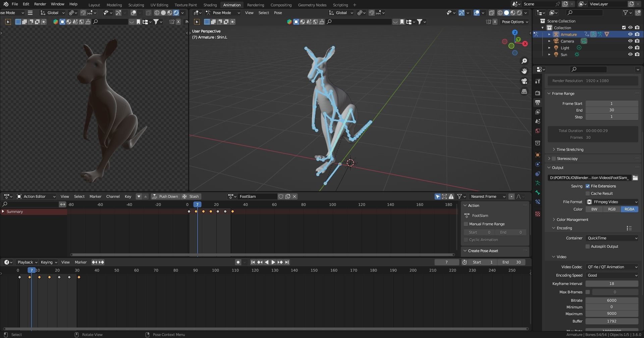Open the Output properties tab icon
The width and height of the screenshot is (644, 338).
538,102
